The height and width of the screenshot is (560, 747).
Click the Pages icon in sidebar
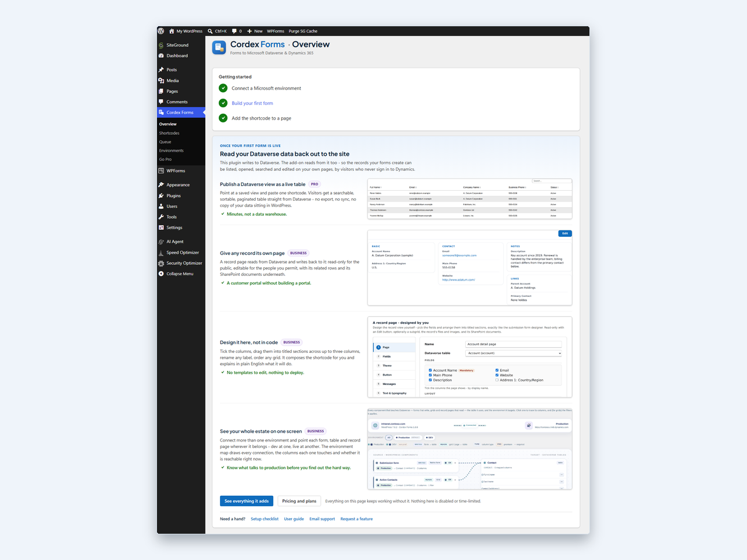[x=161, y=91]
